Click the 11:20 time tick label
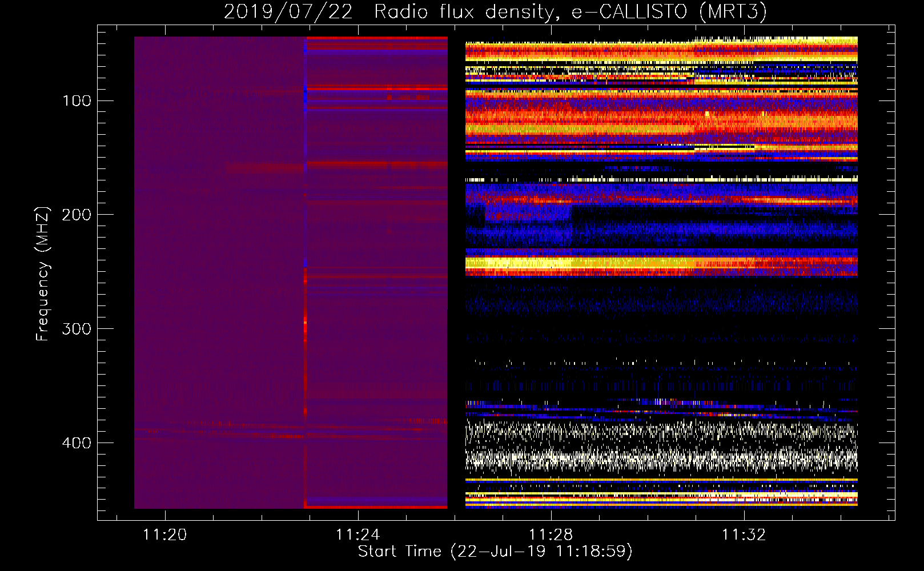 click(164, 535)
